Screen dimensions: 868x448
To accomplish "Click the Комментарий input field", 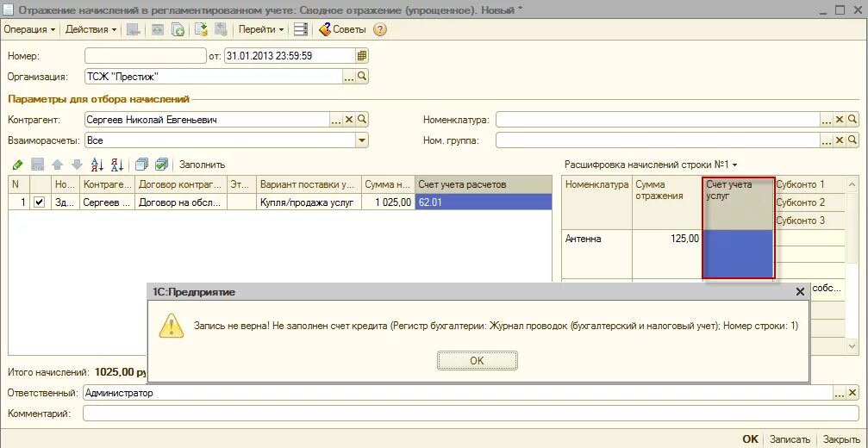I will coord(471,414).
